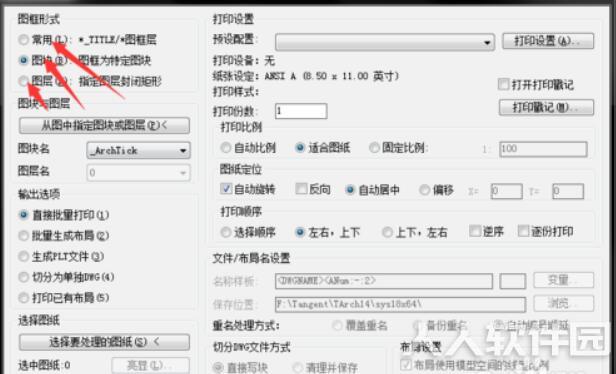This screenshot has width=616, height=374.
Task: Select the 选择顺序 print order option
Action: (226, 232)
